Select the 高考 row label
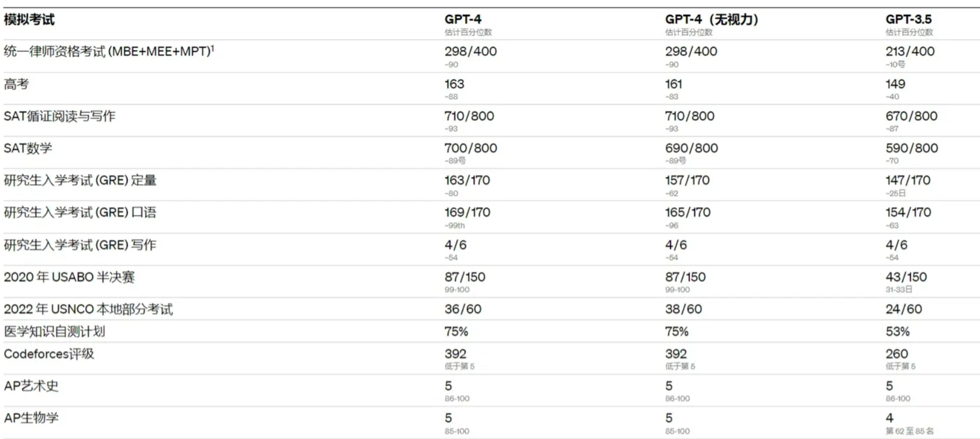 16,84
